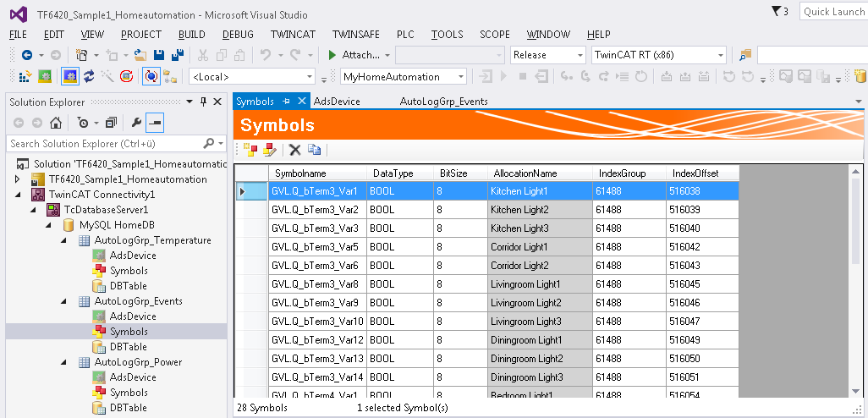Open the TWINSAFE menu
Viewport: 868px width, 418px height.
(x=356, y=35)
